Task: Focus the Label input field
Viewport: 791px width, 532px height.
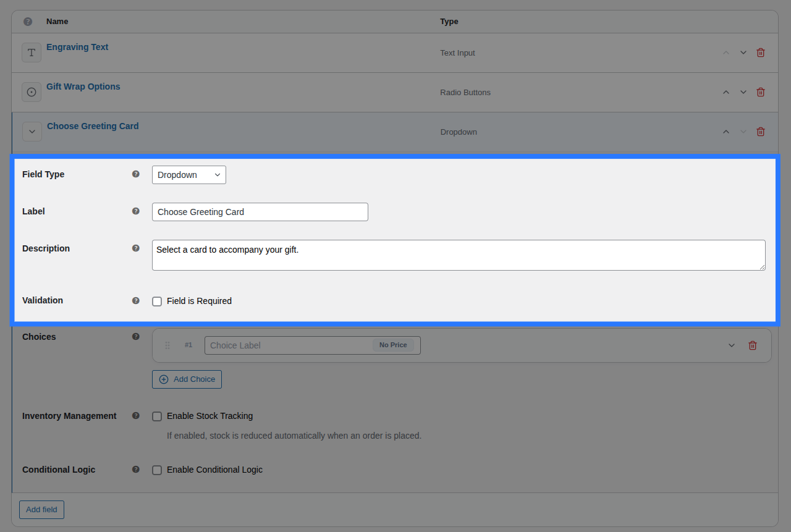Action: pos(260,212)
